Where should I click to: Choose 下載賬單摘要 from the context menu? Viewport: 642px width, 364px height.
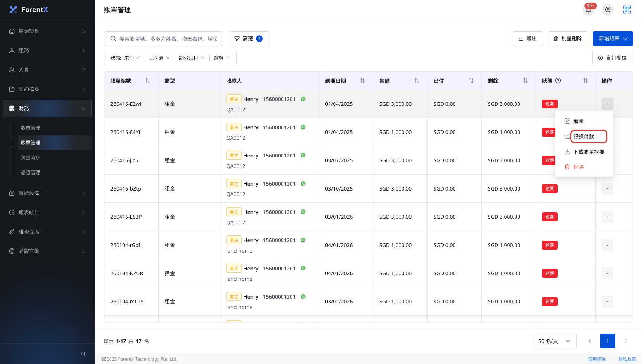click(x=584, y=152)
